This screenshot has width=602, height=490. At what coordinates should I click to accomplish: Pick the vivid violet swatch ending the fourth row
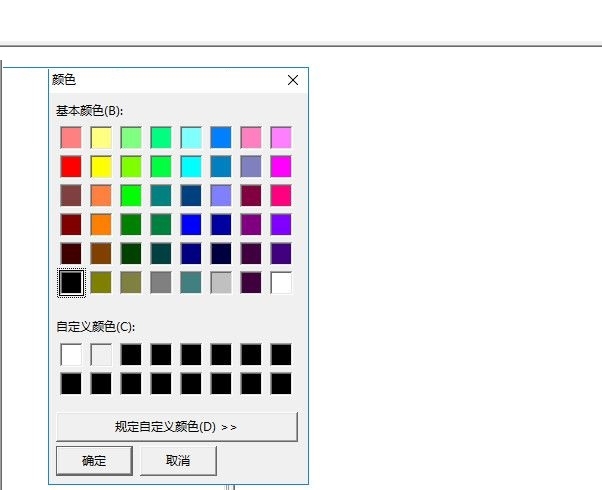tap(281, 225)
